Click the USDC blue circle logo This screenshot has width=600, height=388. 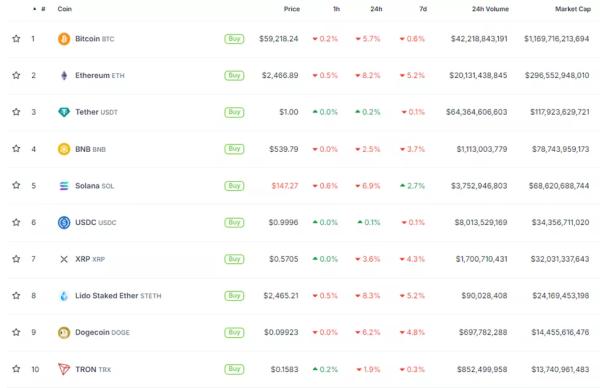(64, 222)
